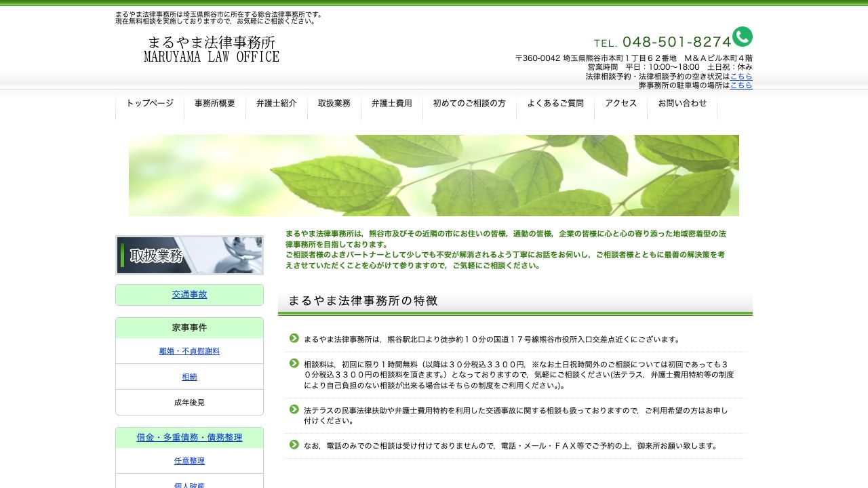
Task: Select the 家事事件 sidebar category header
Action: point(189,327)
